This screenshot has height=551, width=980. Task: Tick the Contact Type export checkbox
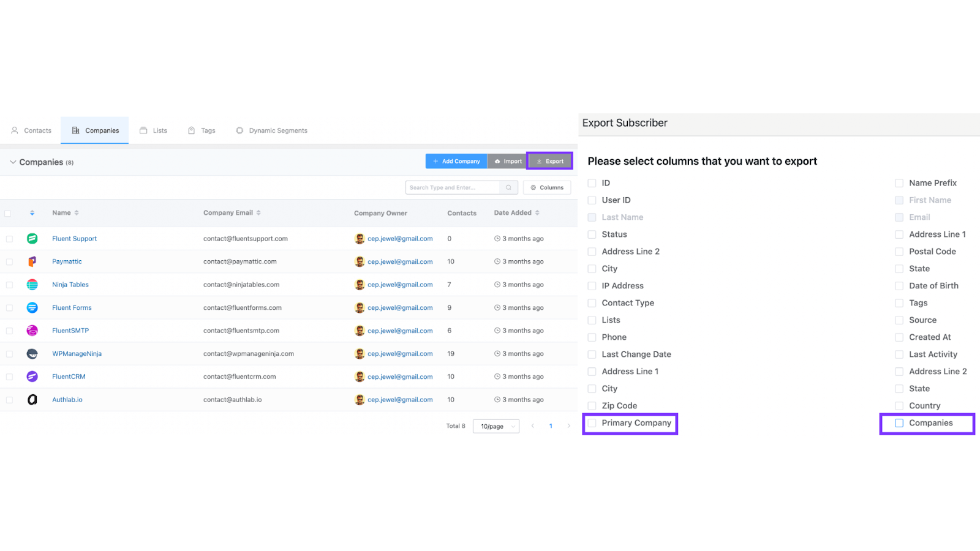[592, 303]
